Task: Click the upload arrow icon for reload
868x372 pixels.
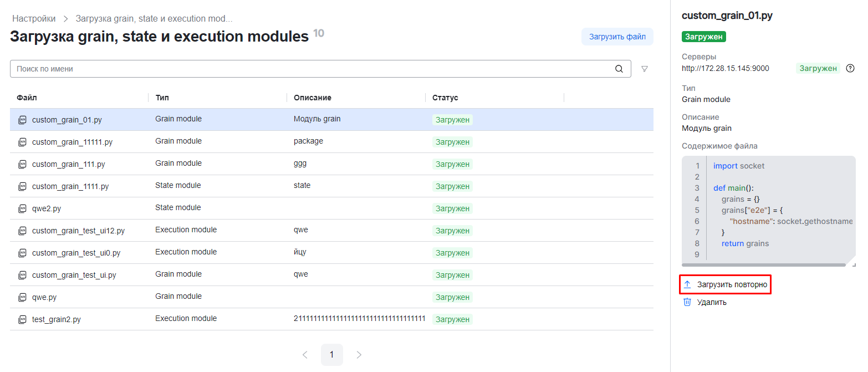Action: (687, 284)
